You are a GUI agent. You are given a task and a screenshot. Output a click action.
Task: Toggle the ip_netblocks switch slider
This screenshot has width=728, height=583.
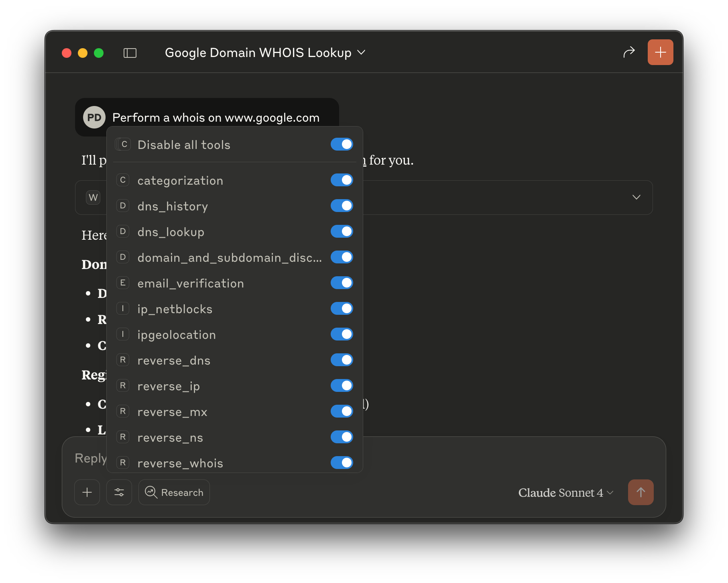click(342, 308)
